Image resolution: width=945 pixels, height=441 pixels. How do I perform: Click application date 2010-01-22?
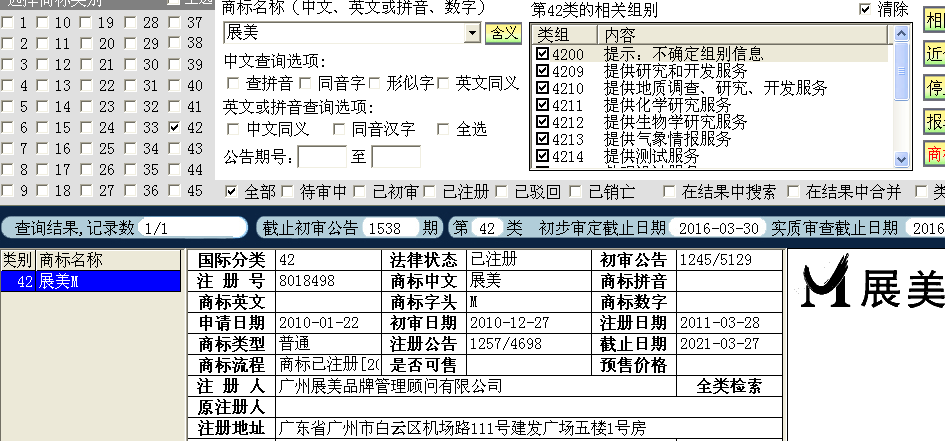coord(319,323)
